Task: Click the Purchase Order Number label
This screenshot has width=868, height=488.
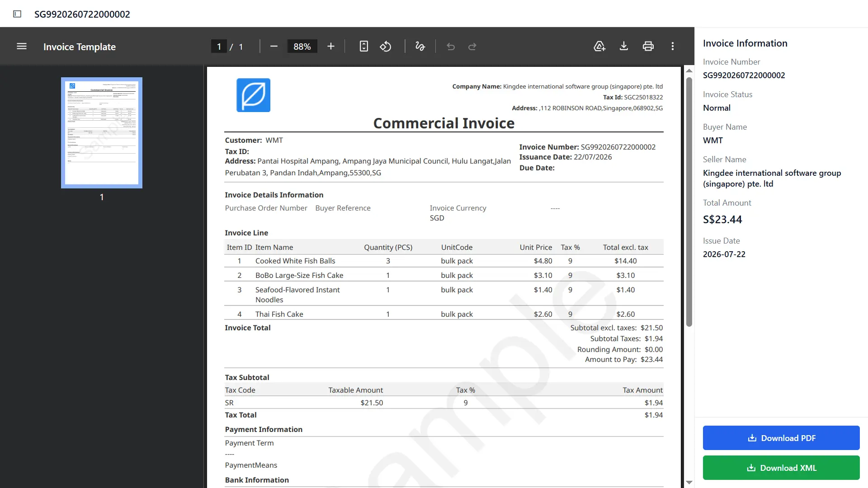Action: (x=266, y=208)
